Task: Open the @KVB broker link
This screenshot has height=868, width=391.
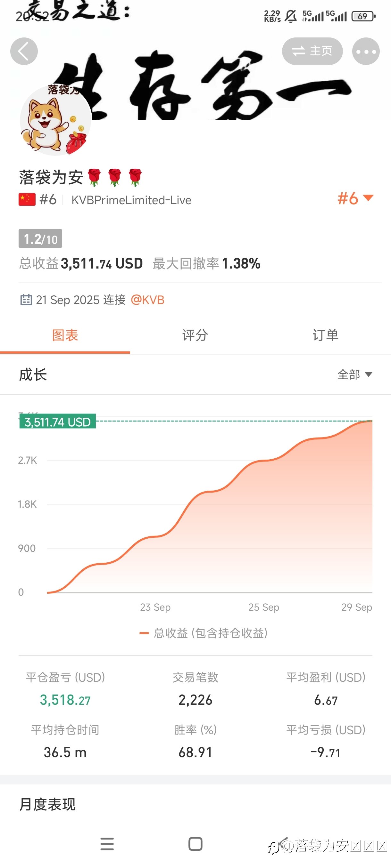Action: [x=147, y=300]
